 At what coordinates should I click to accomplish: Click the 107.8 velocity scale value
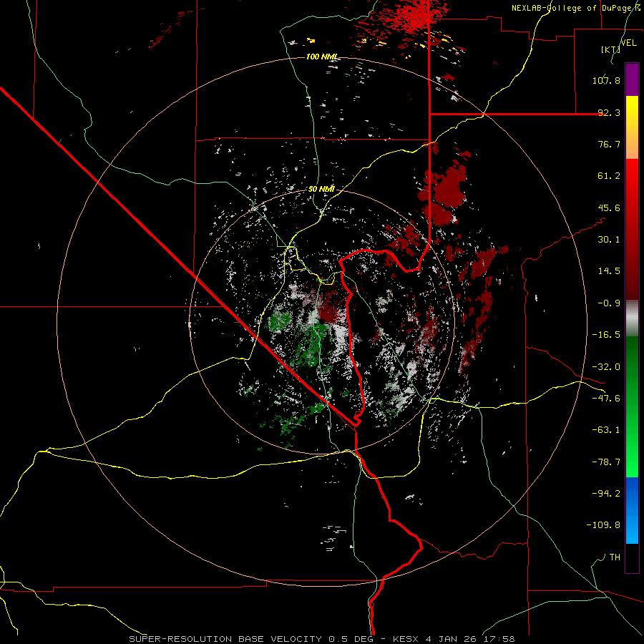pyautogui.click(x=606, y=80)
